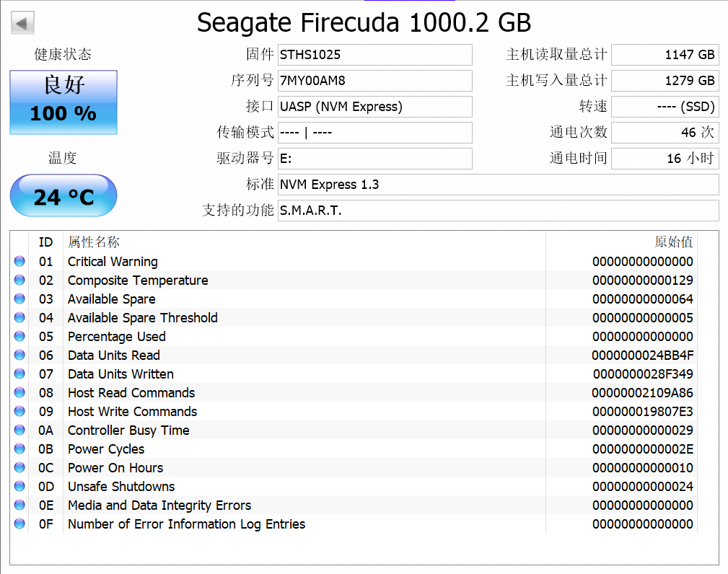Click raw value 0000000028F349
The width and height of the screenshot is (728, 574).
point(643,374)
